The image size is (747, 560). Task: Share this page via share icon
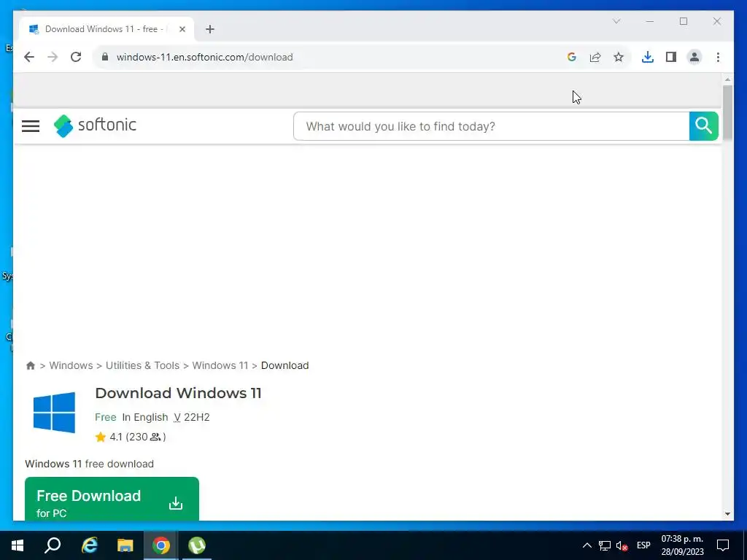(x=595, y=57)
